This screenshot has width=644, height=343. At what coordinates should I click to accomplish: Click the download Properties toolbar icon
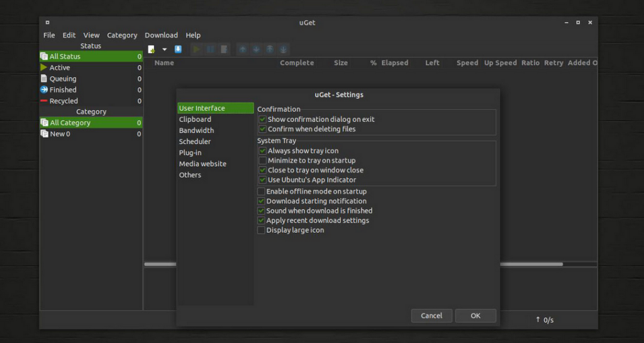(x=224, y=49)
